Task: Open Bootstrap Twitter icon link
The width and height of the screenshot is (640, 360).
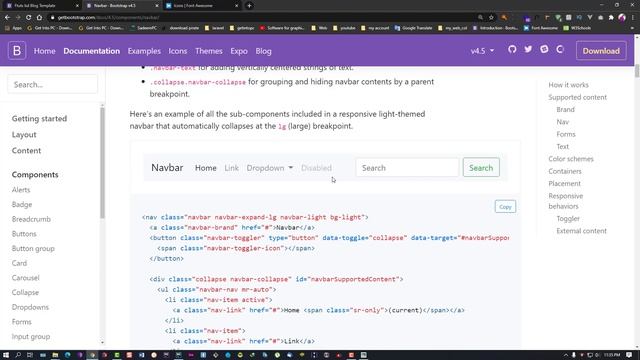Action: (x=528, y=49)
